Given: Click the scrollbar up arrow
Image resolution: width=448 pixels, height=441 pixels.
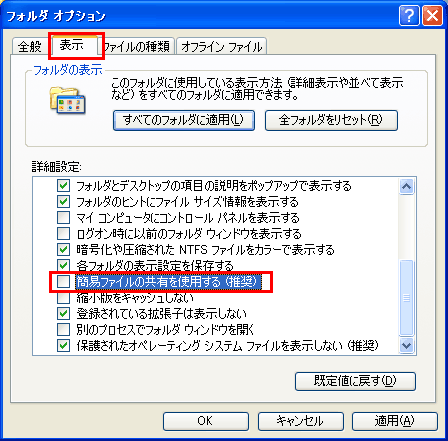Looking at the screenshot, I should click(406, 186).
